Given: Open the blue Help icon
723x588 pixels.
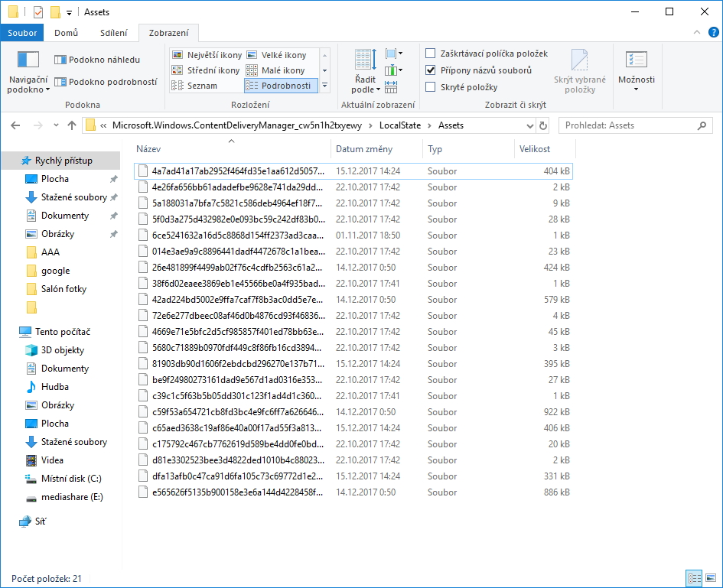Looking at the screenshot, I should click(713, 32).
